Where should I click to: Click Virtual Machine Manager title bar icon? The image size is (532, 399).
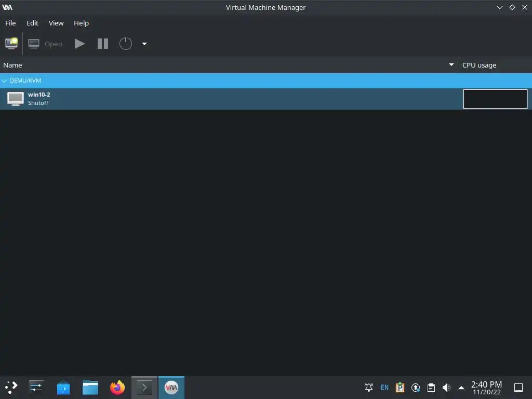[x=7, y=7]
